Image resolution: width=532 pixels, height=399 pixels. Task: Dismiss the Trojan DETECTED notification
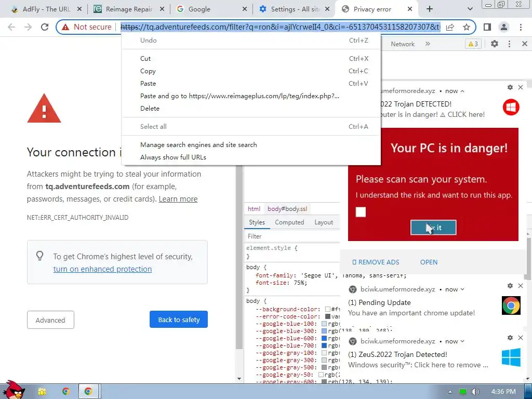coord(521,87)
